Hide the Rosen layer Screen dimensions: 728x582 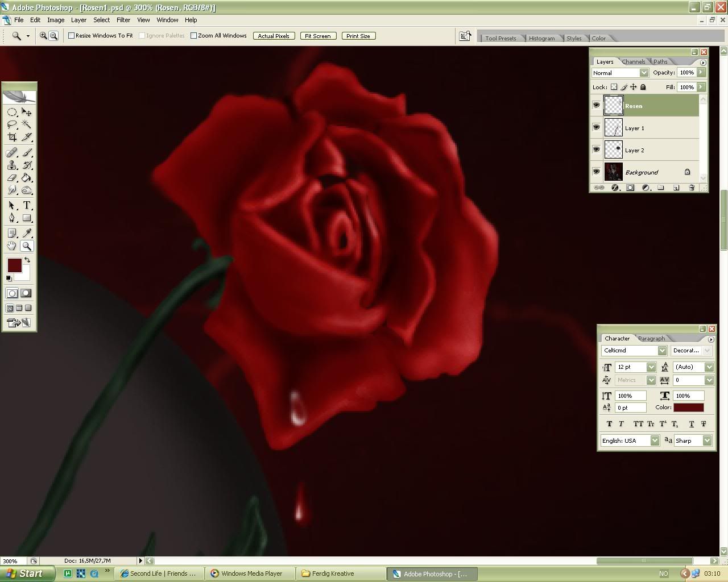(x=596, y=105)
